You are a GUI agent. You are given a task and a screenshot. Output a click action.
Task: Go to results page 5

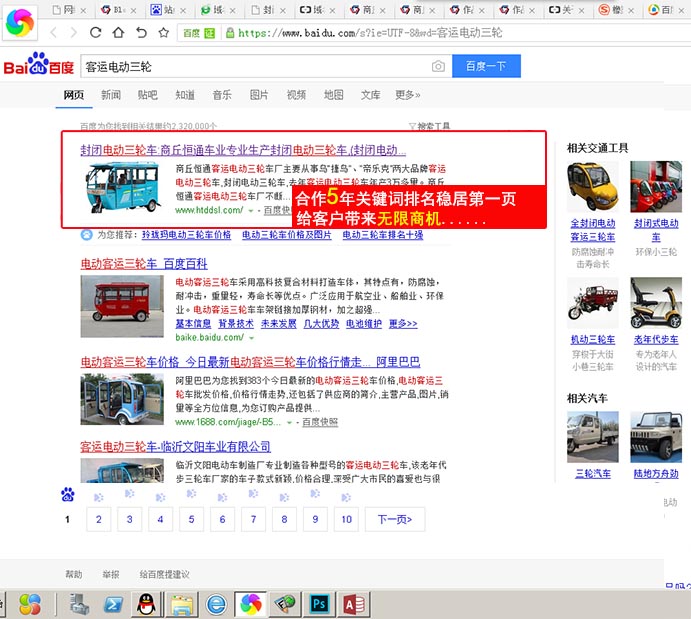[x=191, y=519]
